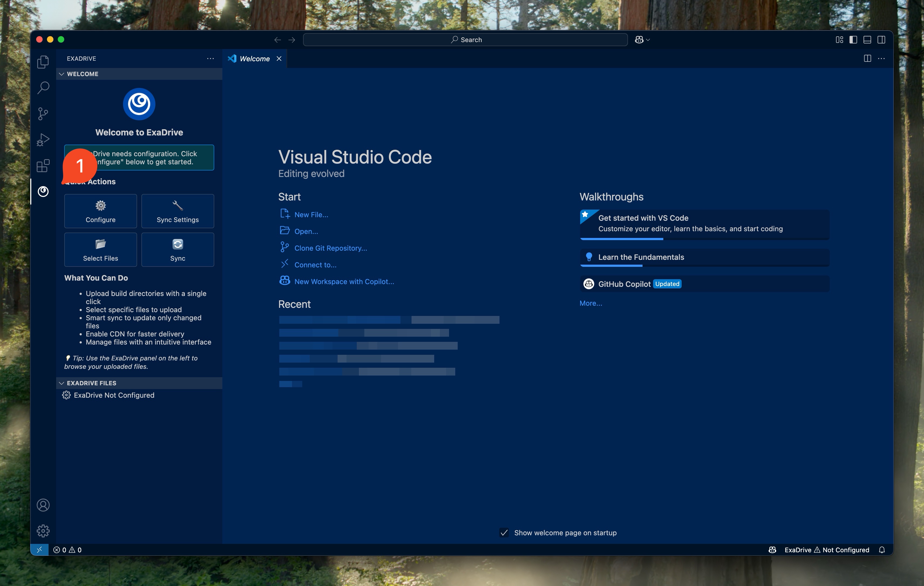Open the Explorer view in activity bar
This screenshot has width=924, height=586.
click(43, 62)
